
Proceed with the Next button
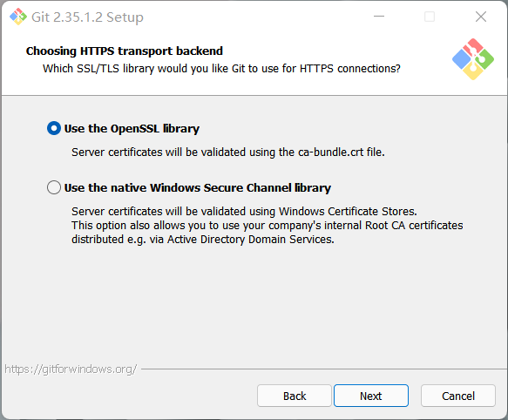(x=371, y=396)
